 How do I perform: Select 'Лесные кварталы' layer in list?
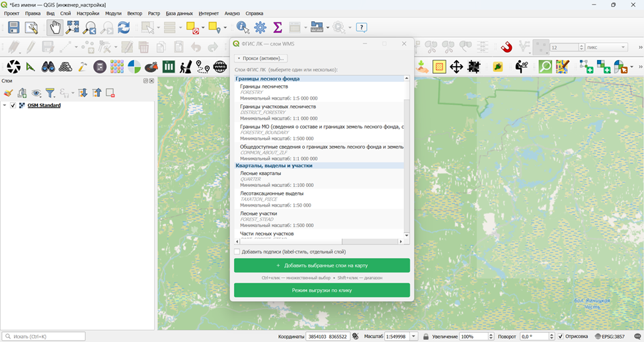click(x=319, y=179)
